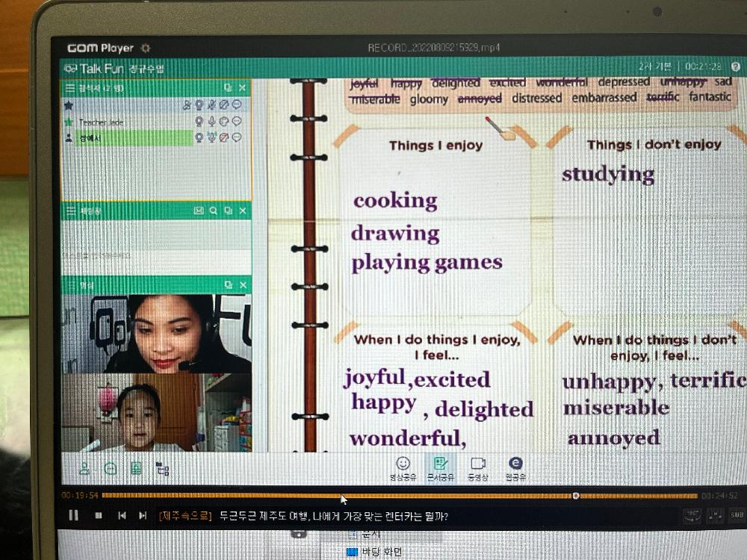
Task: Open the chat panel envelope icon
Action: [199, 211]
